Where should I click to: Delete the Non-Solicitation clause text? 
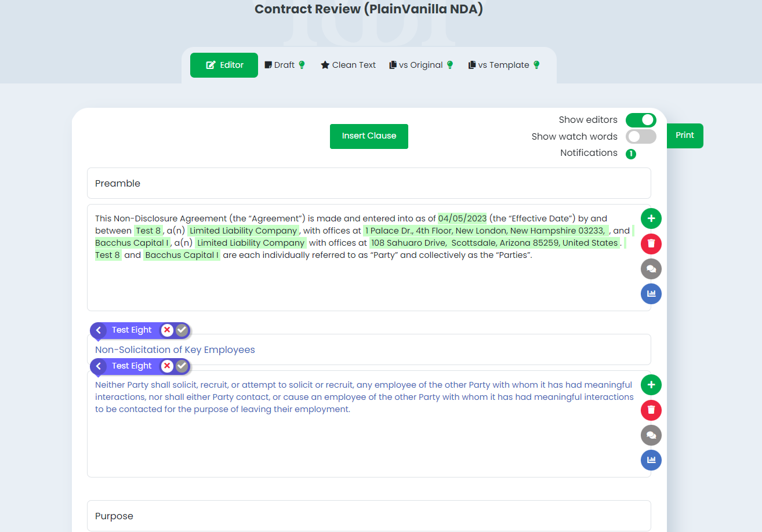tap(651, 410)
